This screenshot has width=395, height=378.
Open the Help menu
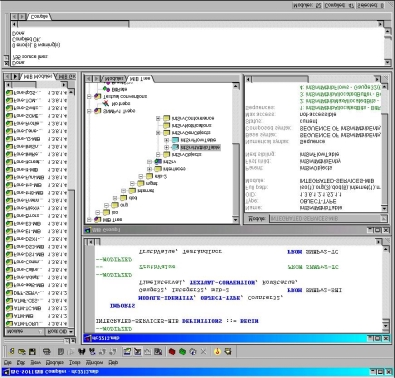[x=113, y=362]
